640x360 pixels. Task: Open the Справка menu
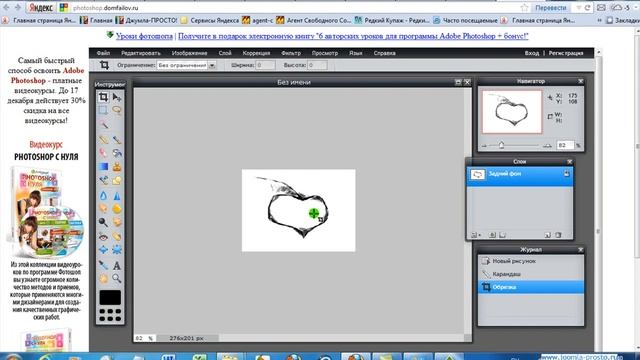pos(384,53)
